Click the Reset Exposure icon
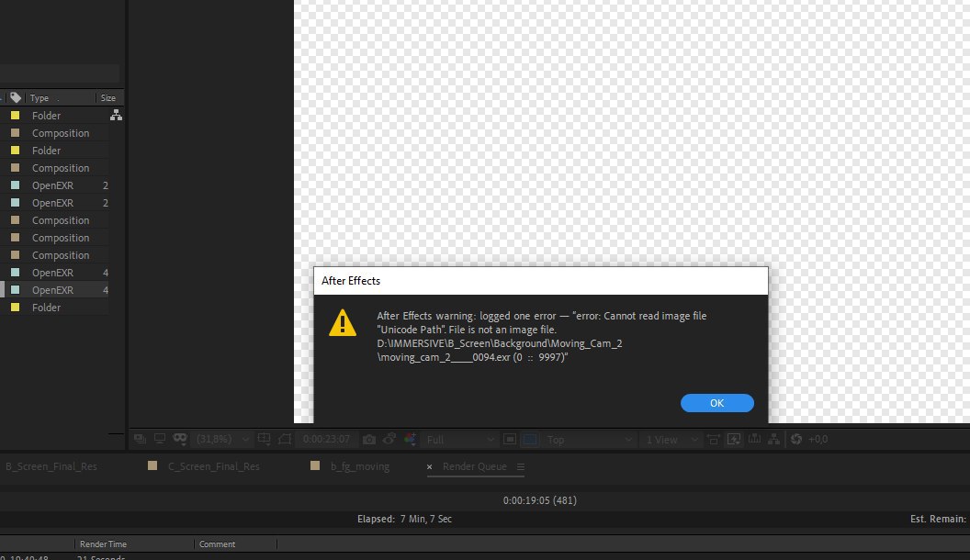 pos(796,439)
